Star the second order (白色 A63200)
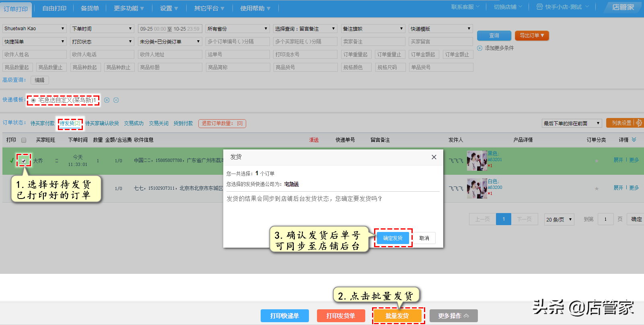 tap(597, 188)
